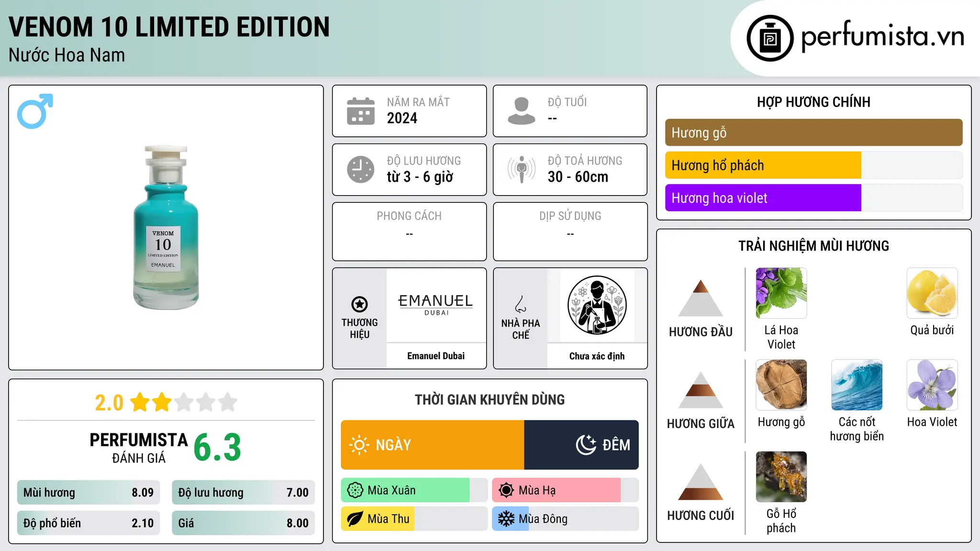Click the Venom 10 Limited Edition title
The width and height of the screenshot is (980, 551).
point(169,27)
